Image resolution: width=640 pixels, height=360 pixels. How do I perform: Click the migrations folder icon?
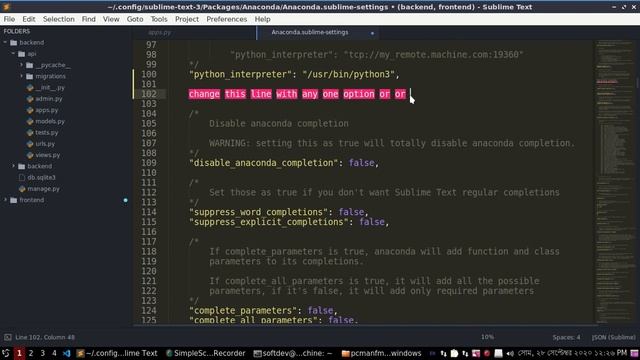(29, 76)
